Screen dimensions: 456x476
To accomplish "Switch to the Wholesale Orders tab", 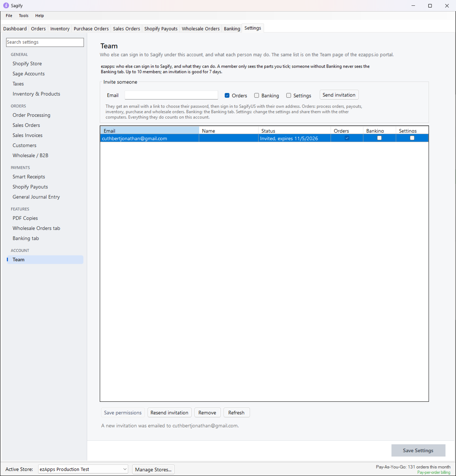I will click(x=201, y=29).
